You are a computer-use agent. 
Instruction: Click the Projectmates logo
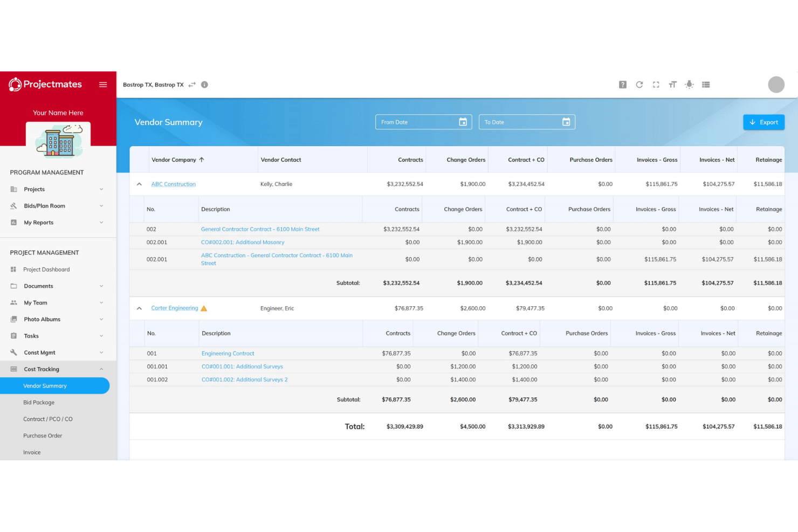tap(45, 84)
